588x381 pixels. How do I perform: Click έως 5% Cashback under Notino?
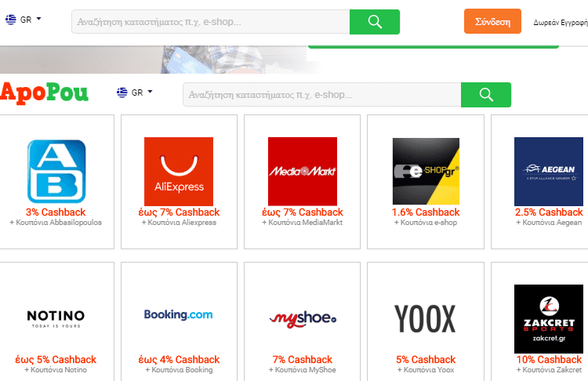coord(56,360)
